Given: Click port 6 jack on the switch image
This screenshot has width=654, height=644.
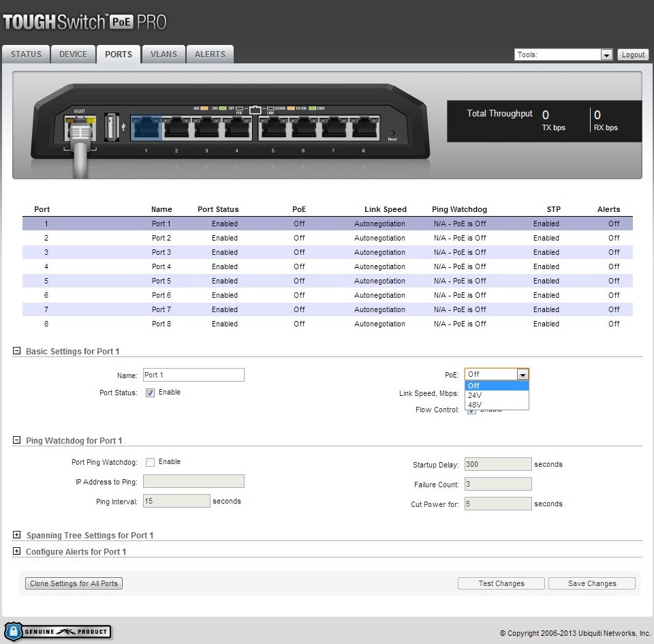Looking at the screenshot, I should (304, 127).
